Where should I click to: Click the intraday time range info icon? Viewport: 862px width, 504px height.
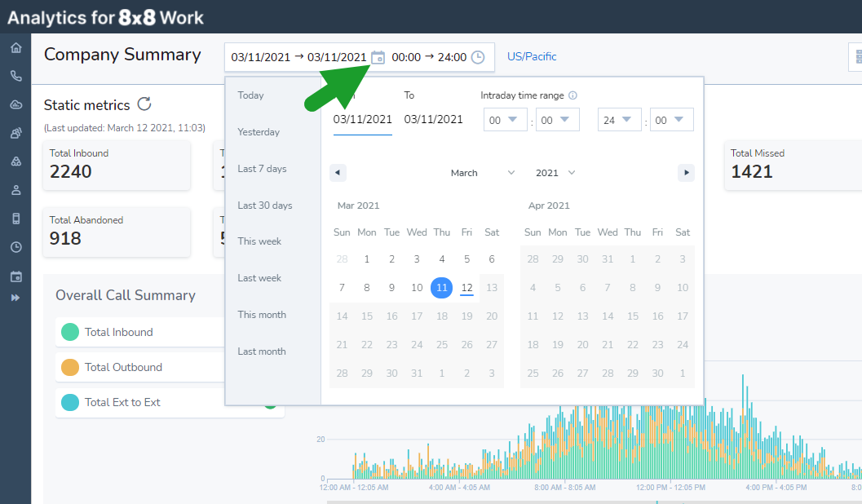tap(572, 95)
